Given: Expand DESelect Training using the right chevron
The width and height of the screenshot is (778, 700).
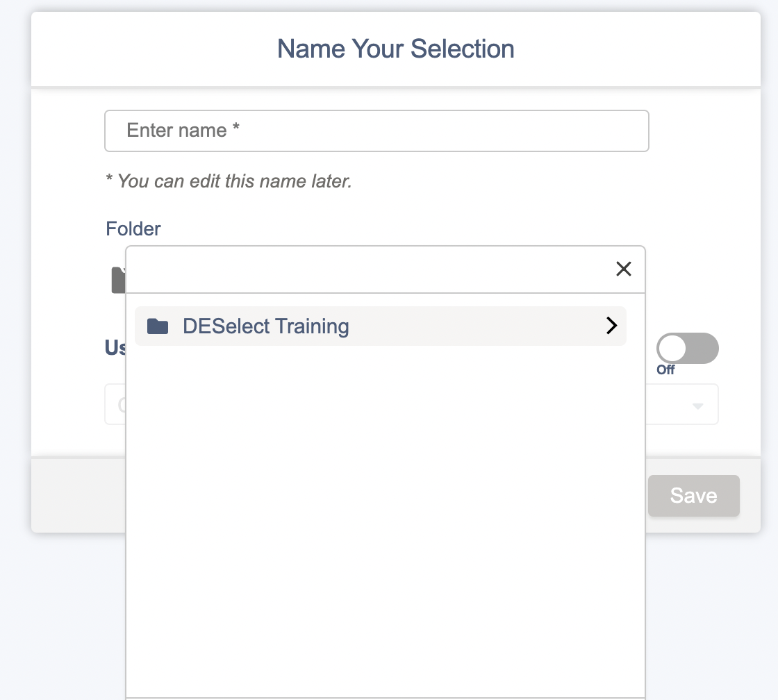Looking at the screenshot, I should coord(611,326).
